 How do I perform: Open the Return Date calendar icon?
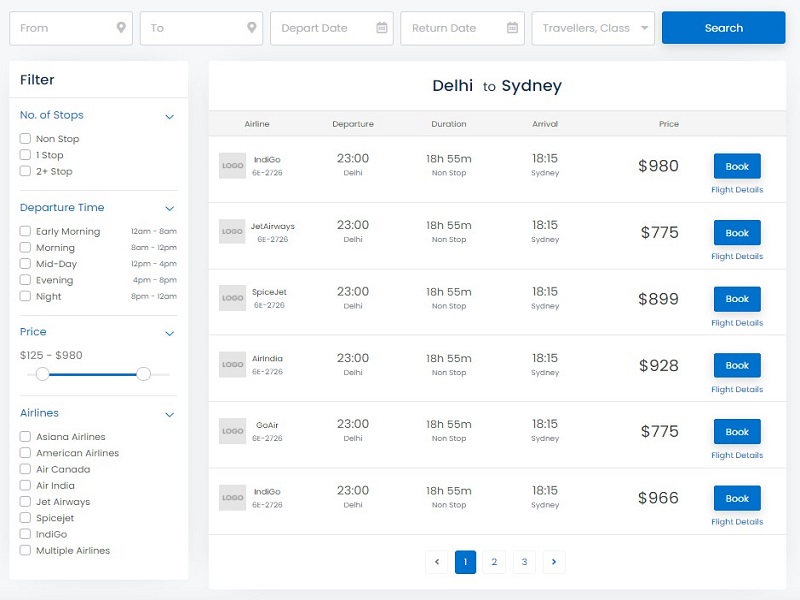pos(512,28)
